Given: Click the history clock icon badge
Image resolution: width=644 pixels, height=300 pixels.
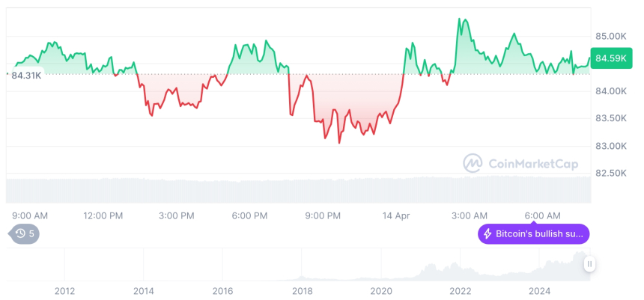Looking at the screenshot, I should [x=23, y=233].
